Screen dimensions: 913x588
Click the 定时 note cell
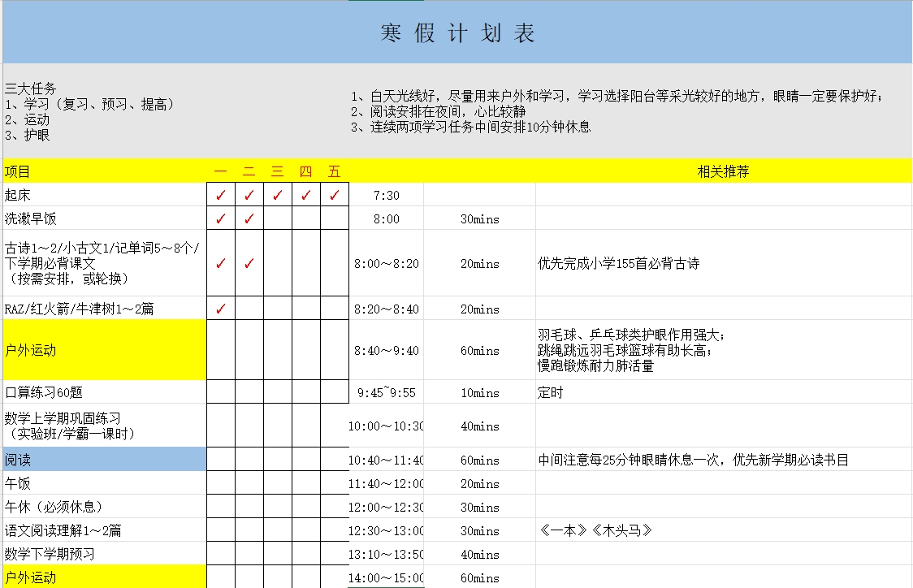723,391
